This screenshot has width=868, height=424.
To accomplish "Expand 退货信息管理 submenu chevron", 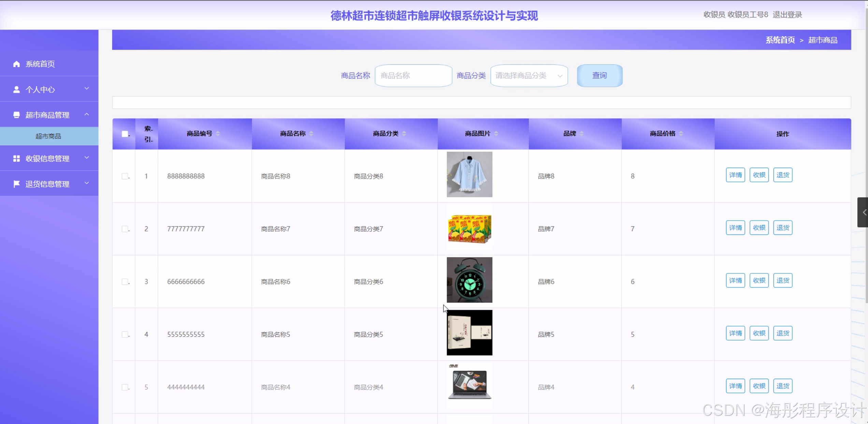I will tap(87, 183).
